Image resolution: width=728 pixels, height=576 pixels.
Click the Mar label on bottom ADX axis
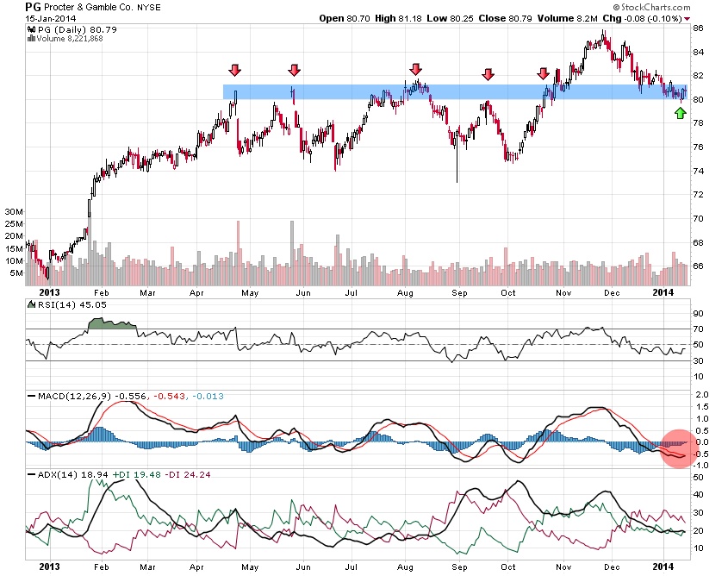point(147,567)
